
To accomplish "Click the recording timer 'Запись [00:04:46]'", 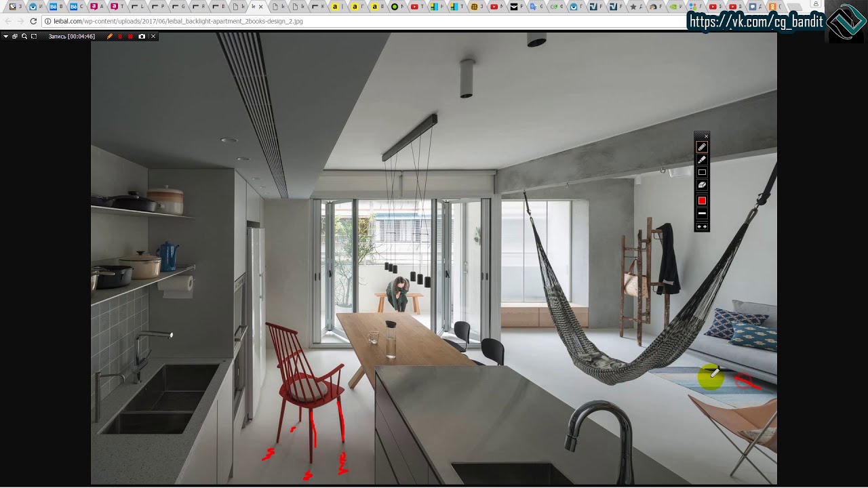I will (x=72, y=36).
